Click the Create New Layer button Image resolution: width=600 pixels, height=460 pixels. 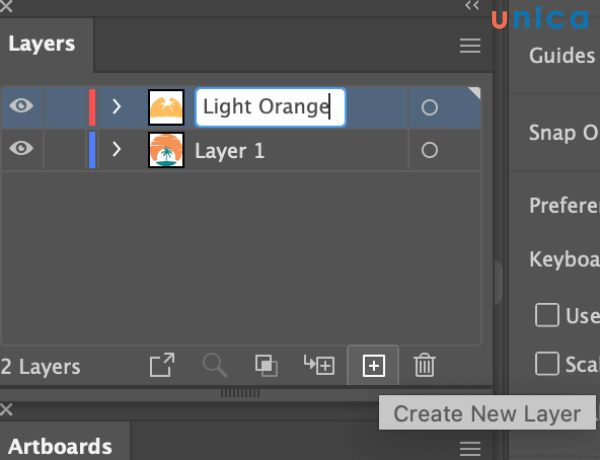point(373,366)
